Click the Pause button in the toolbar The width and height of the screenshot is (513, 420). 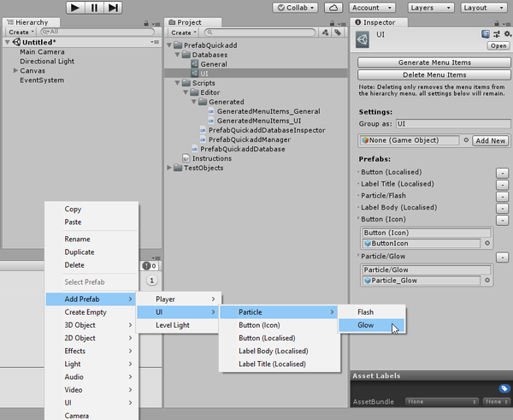click(94, 8)
